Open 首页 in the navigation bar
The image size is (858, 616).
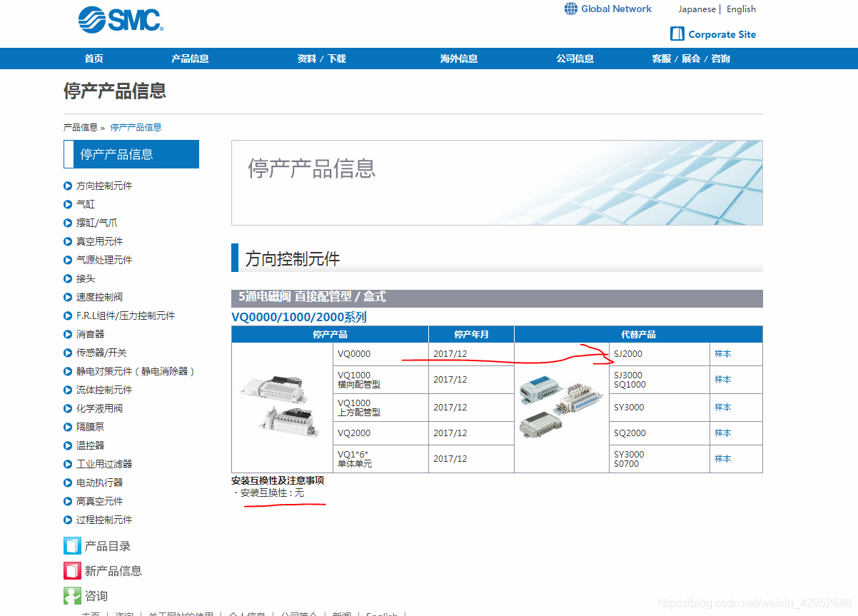coord(94,59)
